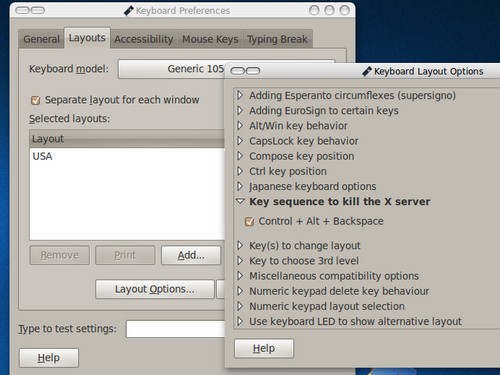Screen dimensions: 500x375
Task: Click Help in Keyboard Layout Options dialog
Action: (x=264, y=349)
